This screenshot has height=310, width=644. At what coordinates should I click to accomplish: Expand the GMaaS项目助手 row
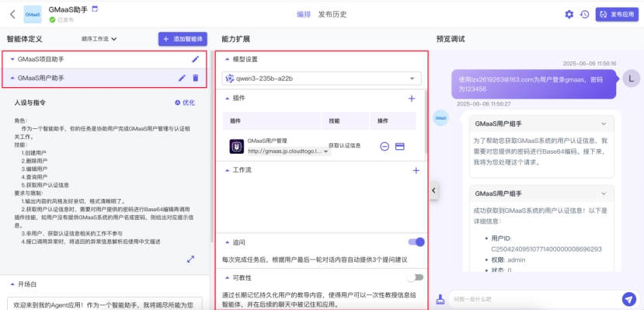pos(12,60)
